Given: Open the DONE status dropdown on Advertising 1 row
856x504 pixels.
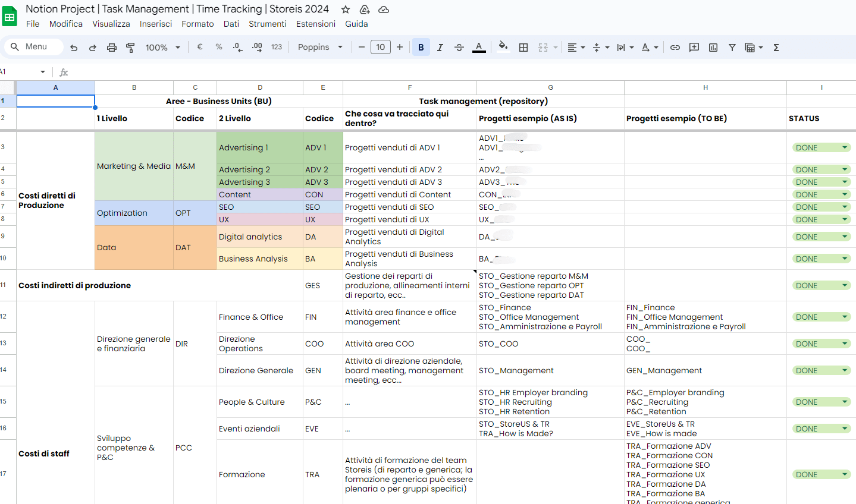Looking at the screenshot, I should click(x=844, y=147).
